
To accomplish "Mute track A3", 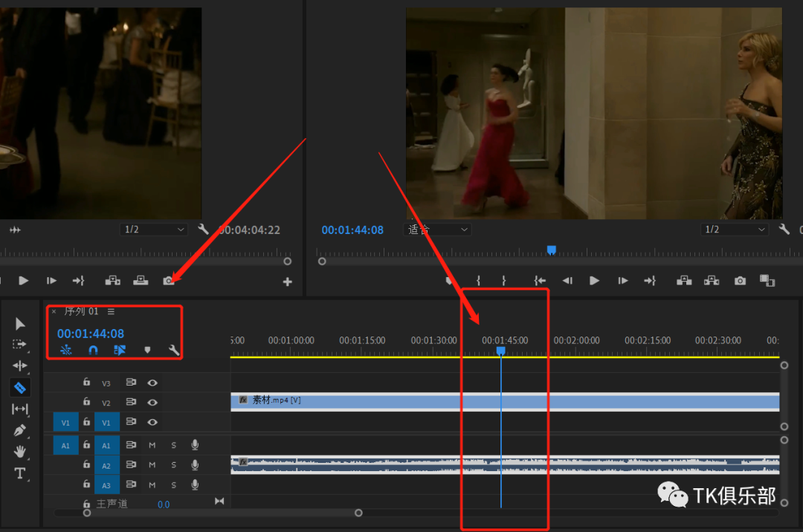I will 152,485.
